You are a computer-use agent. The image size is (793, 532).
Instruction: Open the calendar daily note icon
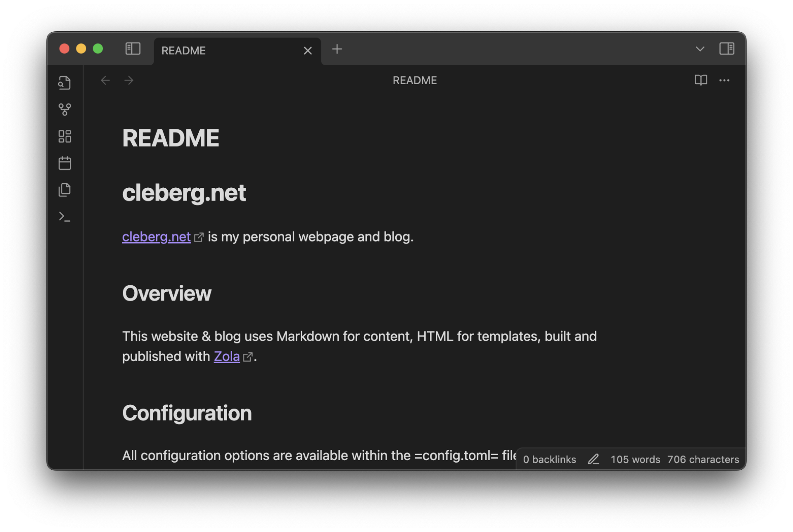[x=64, y=163]
